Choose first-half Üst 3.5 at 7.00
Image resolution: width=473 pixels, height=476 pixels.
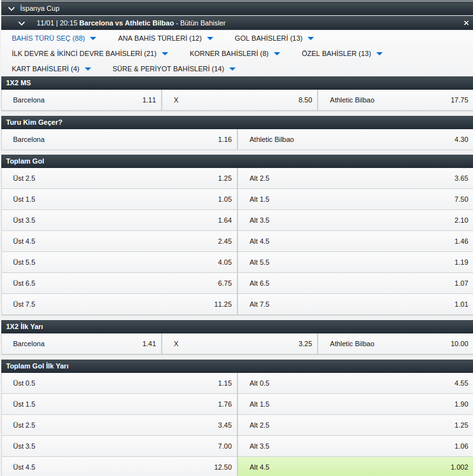click(119, 446)
